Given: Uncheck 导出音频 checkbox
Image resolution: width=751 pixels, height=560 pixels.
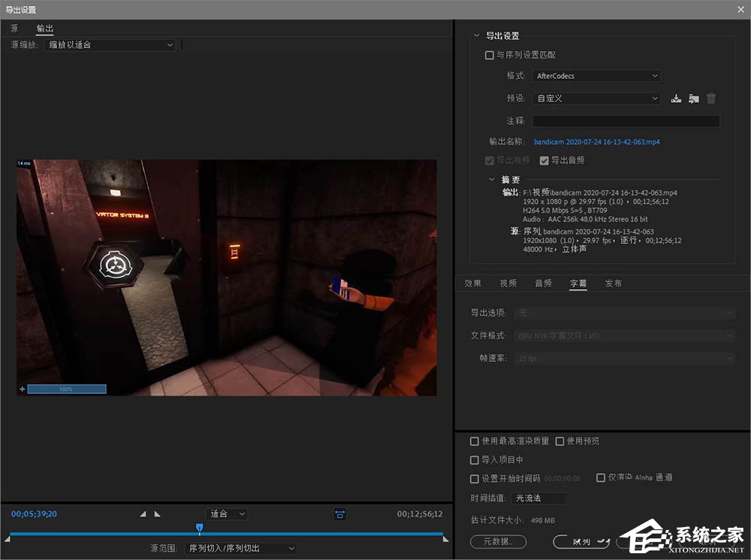Looking at the screenshot, I should 544,161.
